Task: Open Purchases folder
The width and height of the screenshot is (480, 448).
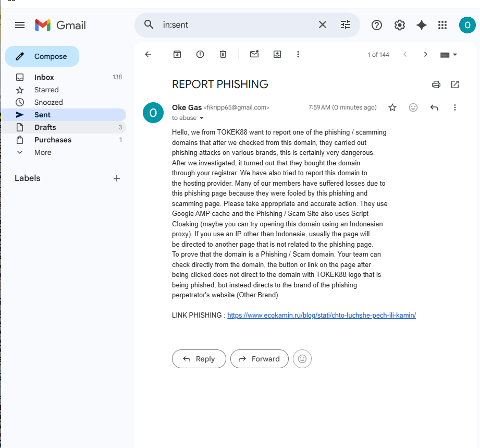Action: [x=64, y=140]
